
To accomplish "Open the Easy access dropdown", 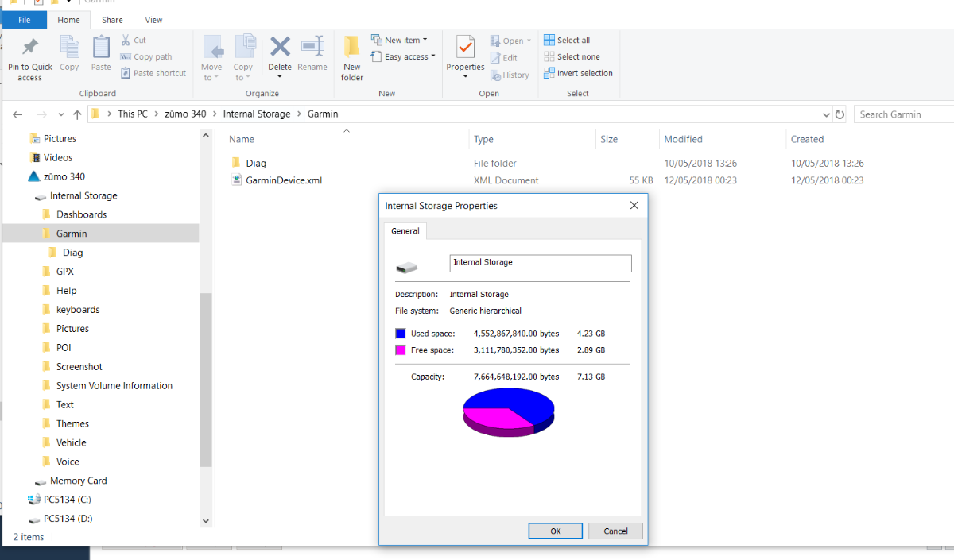I will coord(404,56).
